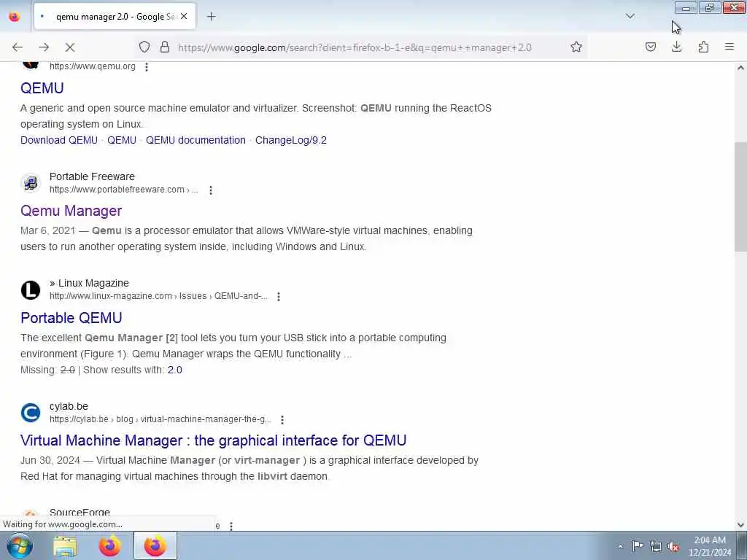
Task: Switch to first Firefox taskbar icon
Action: (x=110, y=545)
